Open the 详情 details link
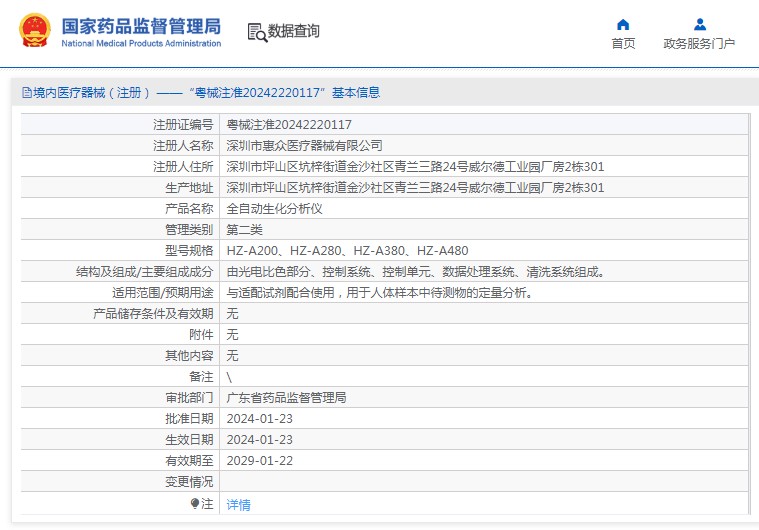Viewport: 759px width, 530px height. [238, 505]
